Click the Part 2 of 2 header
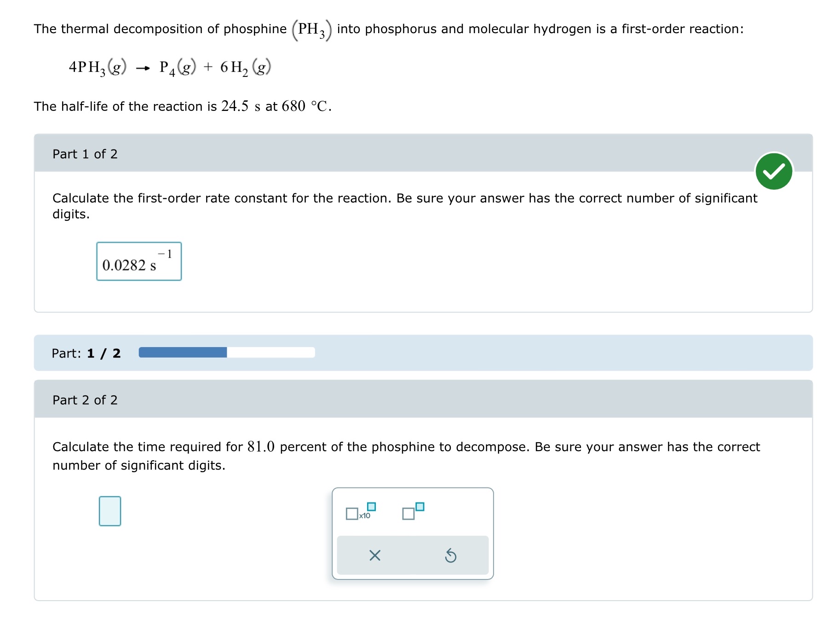 (x=85, y=400)
